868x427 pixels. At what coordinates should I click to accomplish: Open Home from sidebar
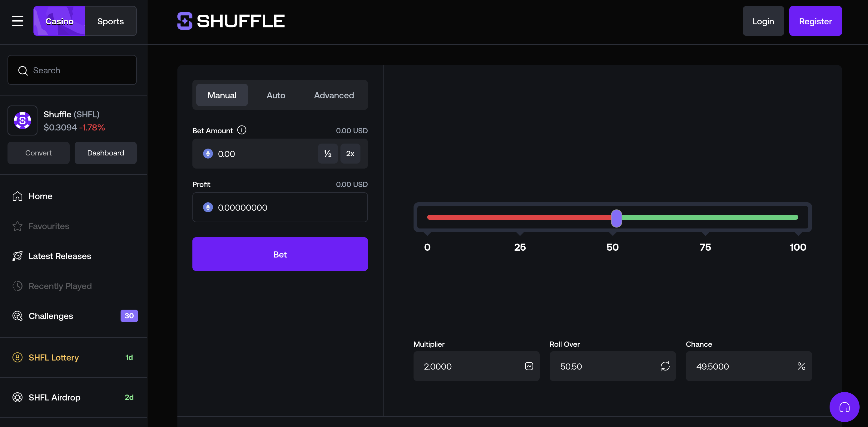coord(73,196)
